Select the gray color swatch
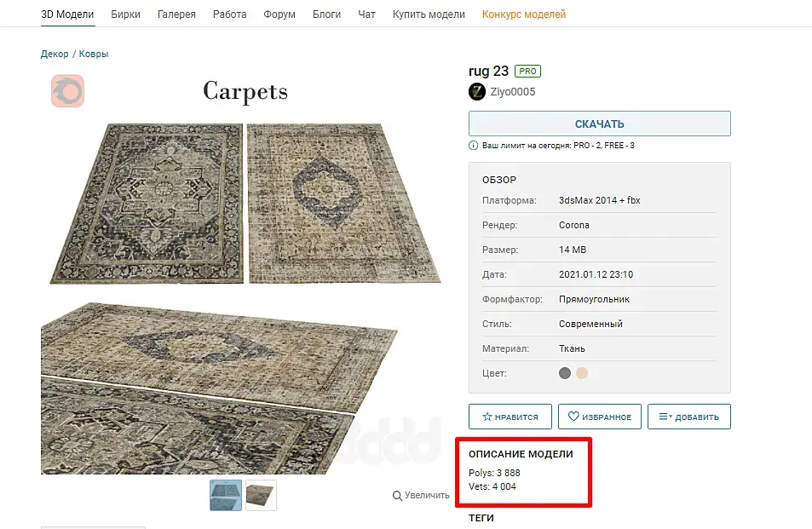This screenshot has width=812, height=529. [565, 373]
